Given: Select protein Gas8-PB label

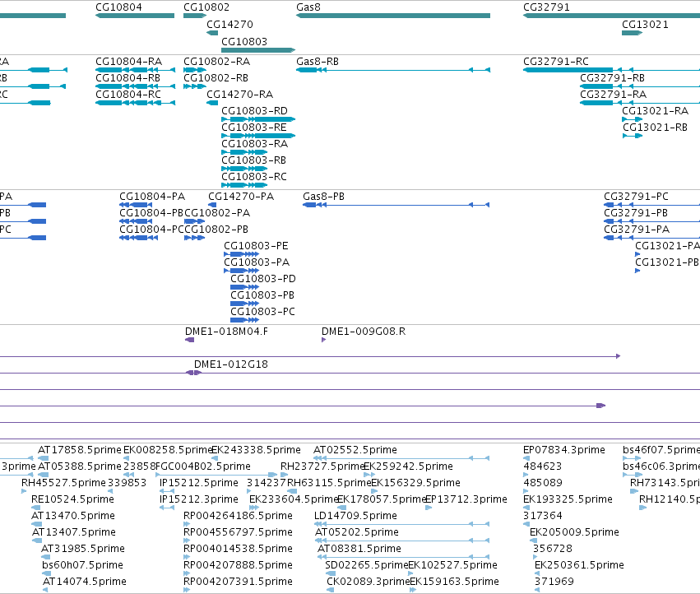Looking at the screenshot, I should 323,197.
